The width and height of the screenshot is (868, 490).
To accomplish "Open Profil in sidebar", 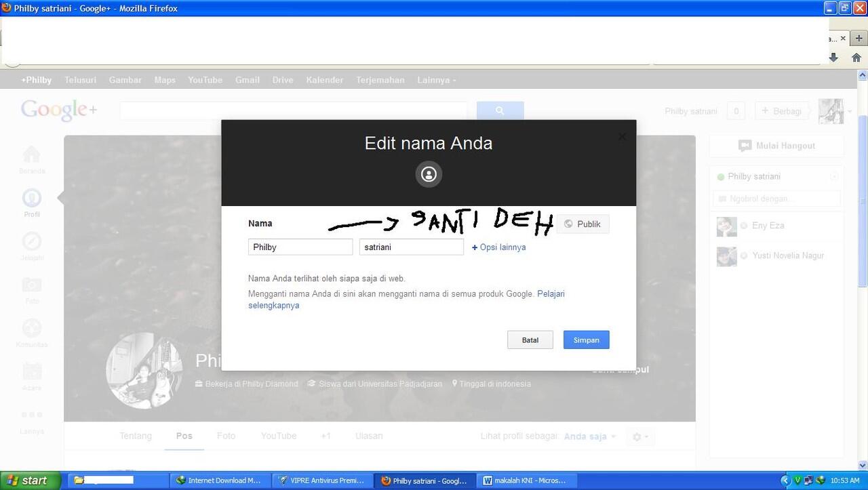I will (32, 203).
